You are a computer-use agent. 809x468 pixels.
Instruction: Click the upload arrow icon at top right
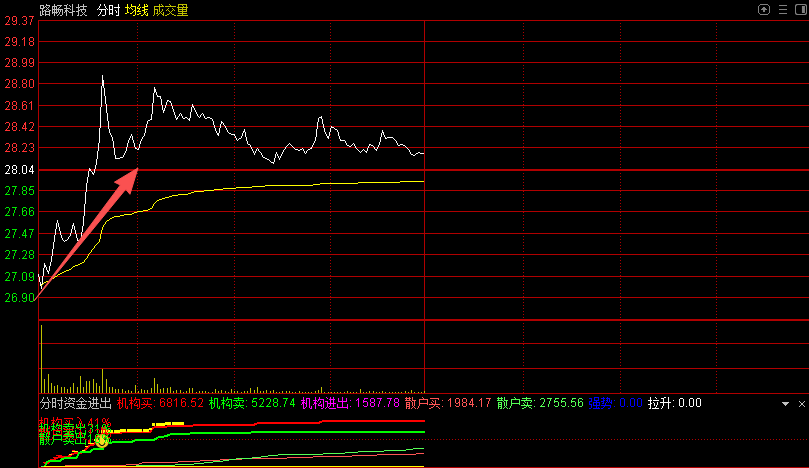point(764,10)
